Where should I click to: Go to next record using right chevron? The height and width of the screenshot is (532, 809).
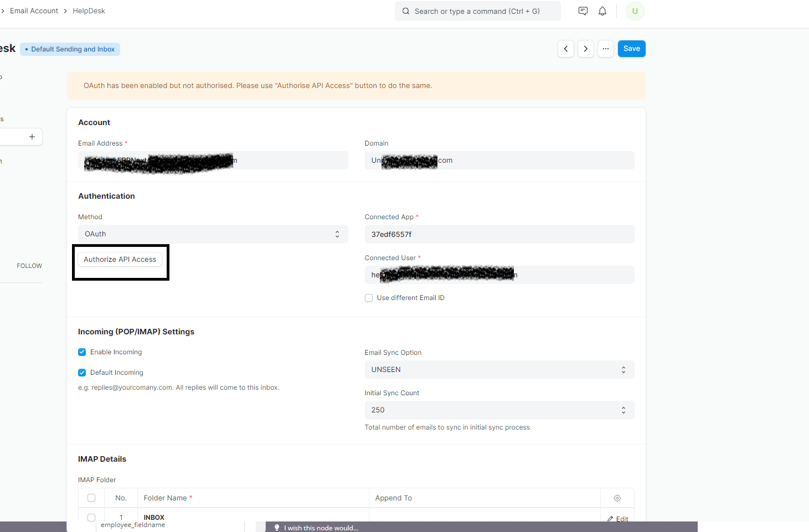pyautogui.click(x=585, y=49)
